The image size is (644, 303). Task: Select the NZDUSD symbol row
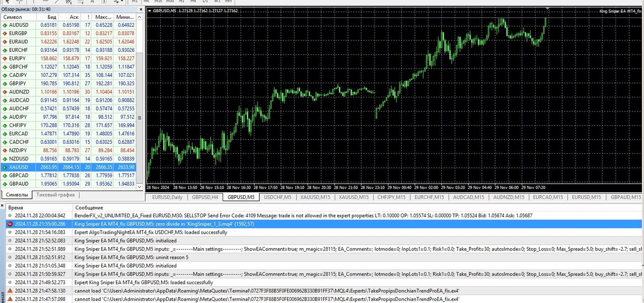(68, 159)
